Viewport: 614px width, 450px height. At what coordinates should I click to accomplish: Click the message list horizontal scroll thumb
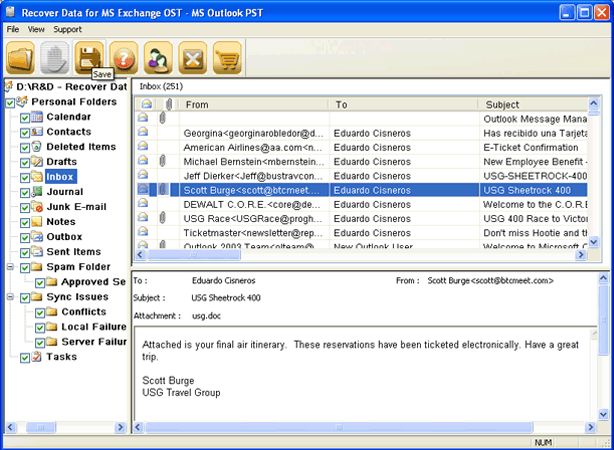tap(193, 255)
